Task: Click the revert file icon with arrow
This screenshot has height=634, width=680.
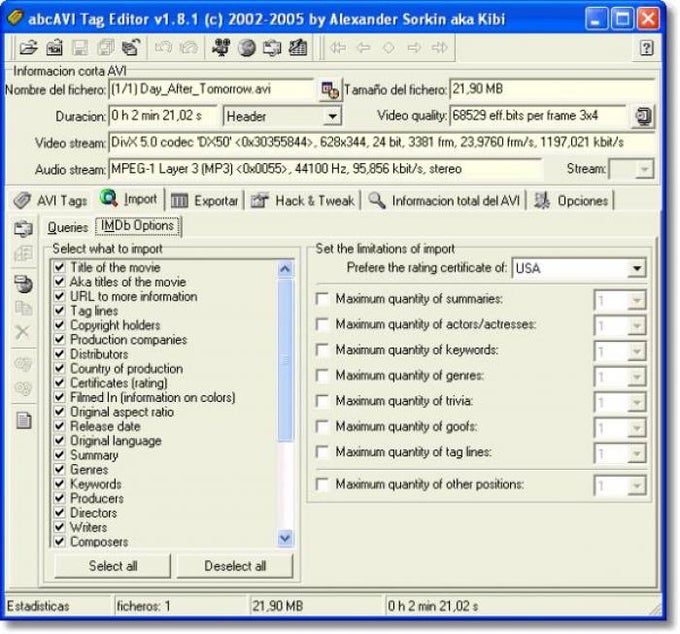Action: pos(131,47)
